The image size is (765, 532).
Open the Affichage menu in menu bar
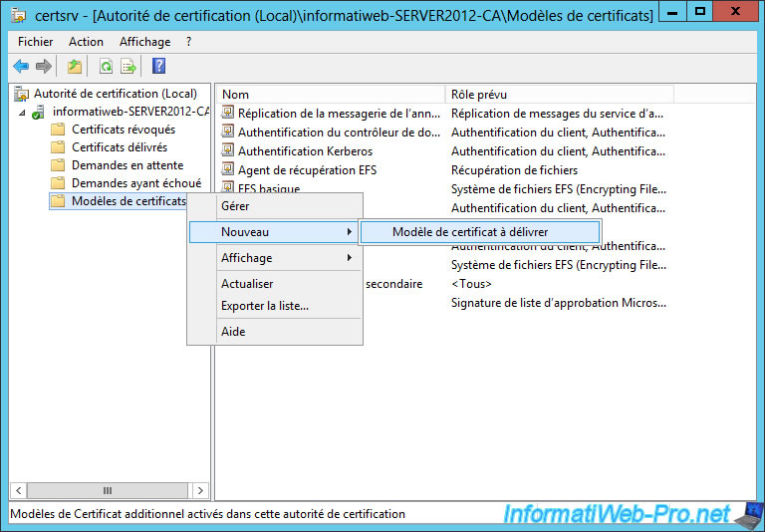coord(144,42)
